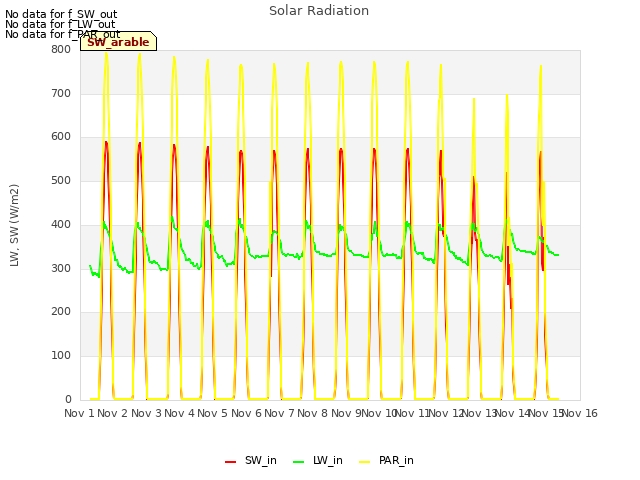
Task: Toggle the SW_in legend entry
Action: coord(251,460)
